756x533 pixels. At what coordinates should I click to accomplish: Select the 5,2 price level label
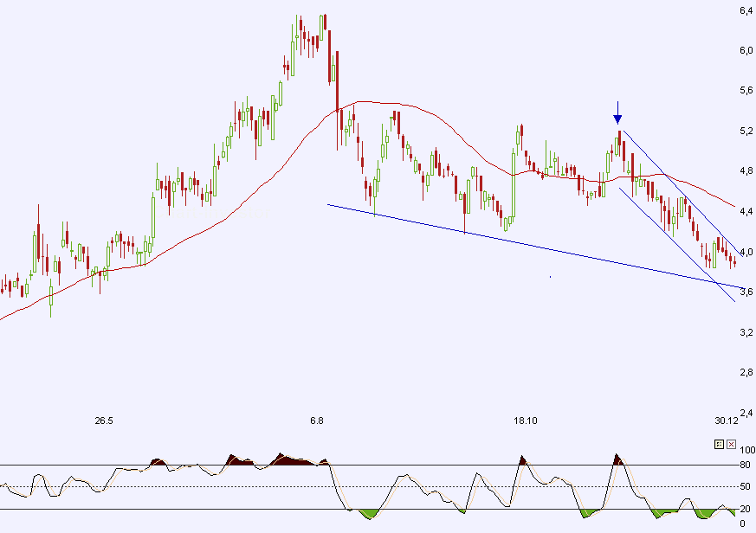(x=745, y=132)
